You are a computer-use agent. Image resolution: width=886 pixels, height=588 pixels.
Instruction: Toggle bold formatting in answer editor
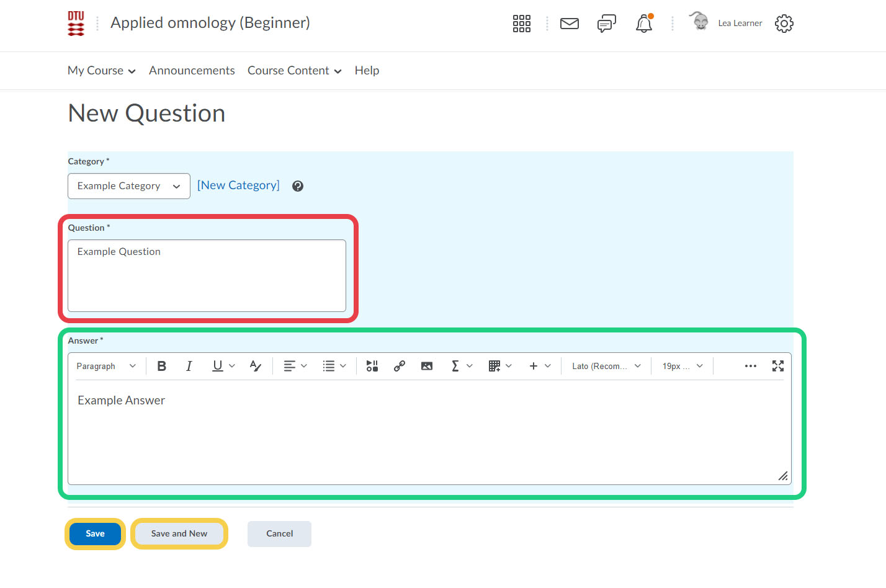162,366
